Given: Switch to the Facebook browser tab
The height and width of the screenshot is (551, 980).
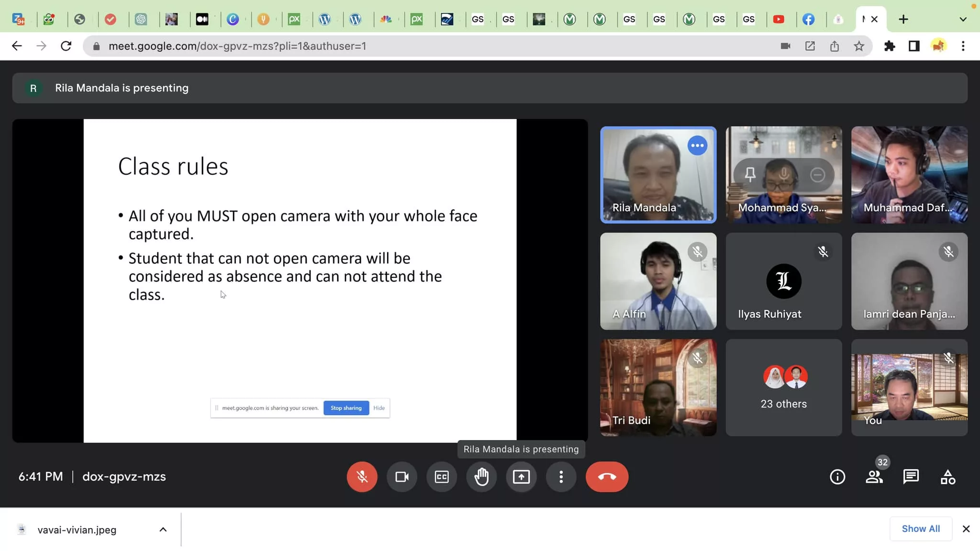Looking at the screenshot, I should (x=808, y=19).
